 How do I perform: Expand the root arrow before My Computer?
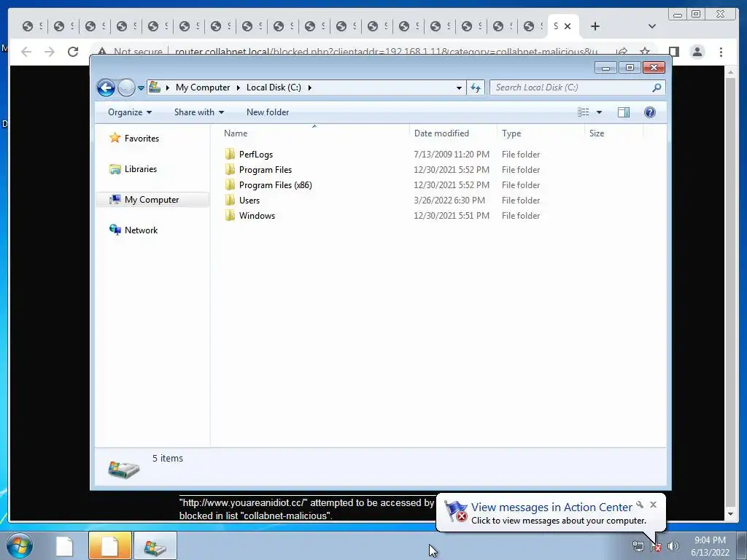tap(167, 87)
